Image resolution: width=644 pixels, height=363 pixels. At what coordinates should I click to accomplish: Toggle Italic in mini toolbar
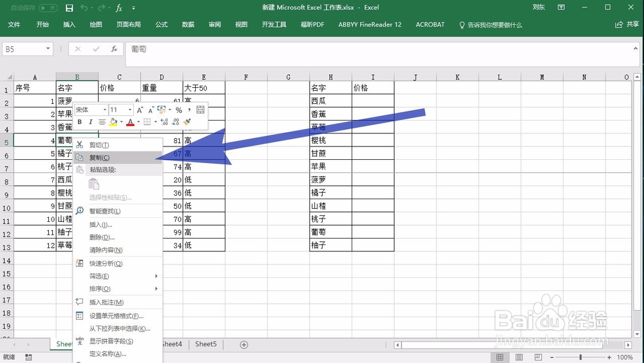pyautogui.click(x=90, y=122)
